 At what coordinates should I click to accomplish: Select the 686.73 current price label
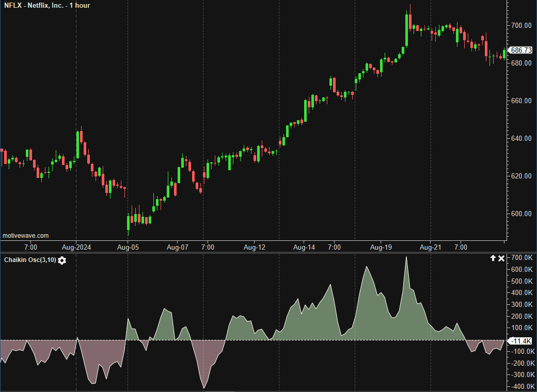(520, 50)
